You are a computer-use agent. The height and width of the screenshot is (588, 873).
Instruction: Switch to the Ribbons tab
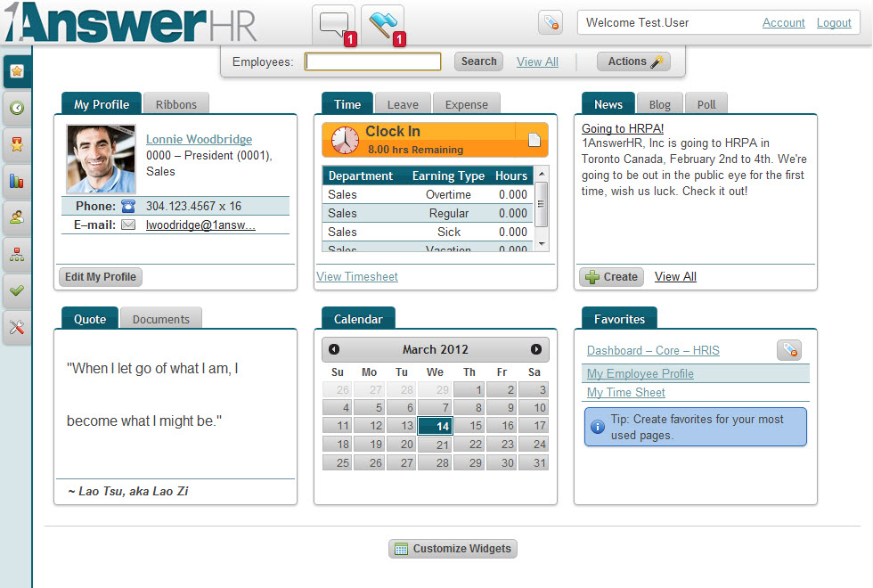click(176, 104)
